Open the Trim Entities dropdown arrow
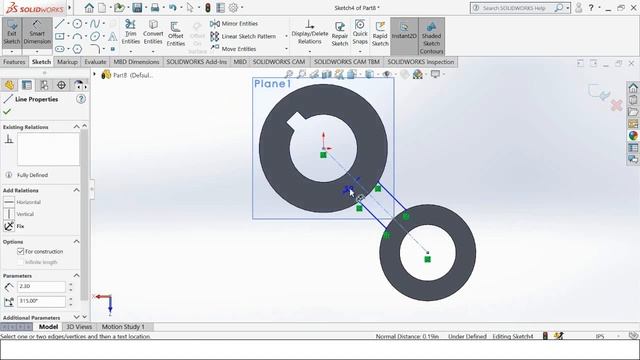 coord(131,51)
